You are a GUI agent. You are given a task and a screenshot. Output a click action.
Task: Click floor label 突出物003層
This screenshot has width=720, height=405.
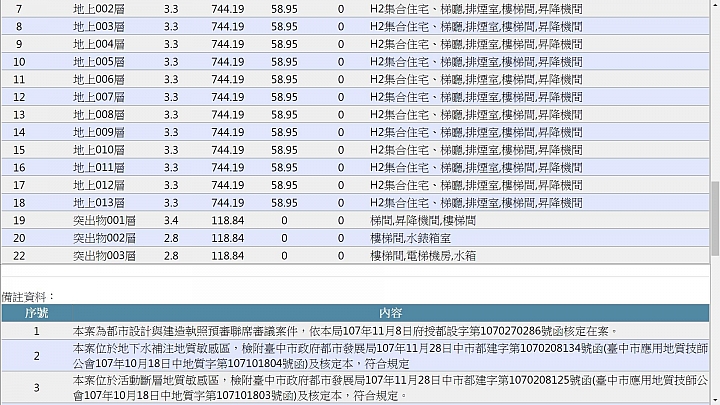point(104,255)
